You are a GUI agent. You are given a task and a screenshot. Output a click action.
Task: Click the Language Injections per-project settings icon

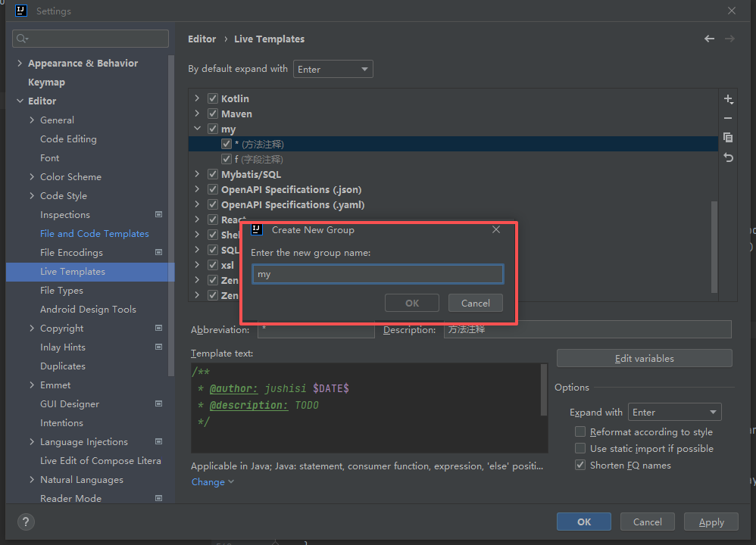tap(158, 441)
